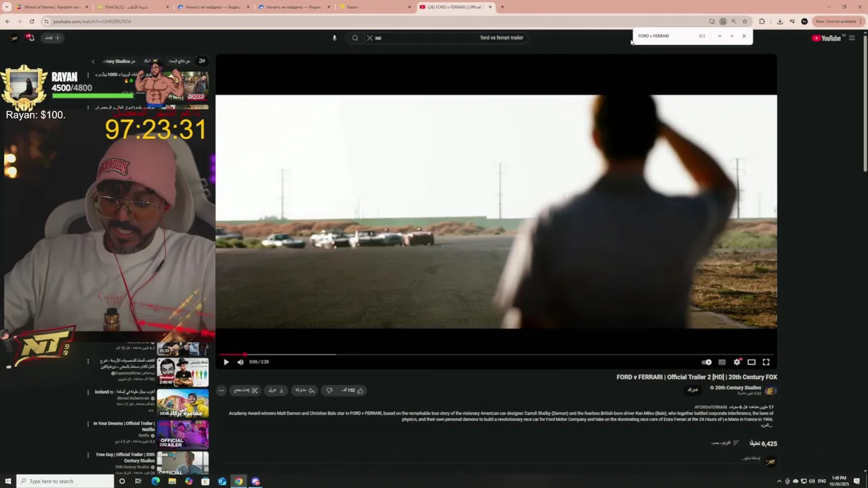Dislike the video with thumbs down
Viewport: 868px width, 488px height.
click(330, 390)
